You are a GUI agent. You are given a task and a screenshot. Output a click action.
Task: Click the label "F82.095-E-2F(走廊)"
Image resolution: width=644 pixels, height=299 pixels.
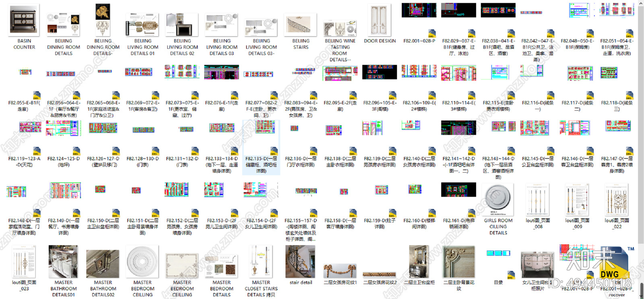coord(340,106)
